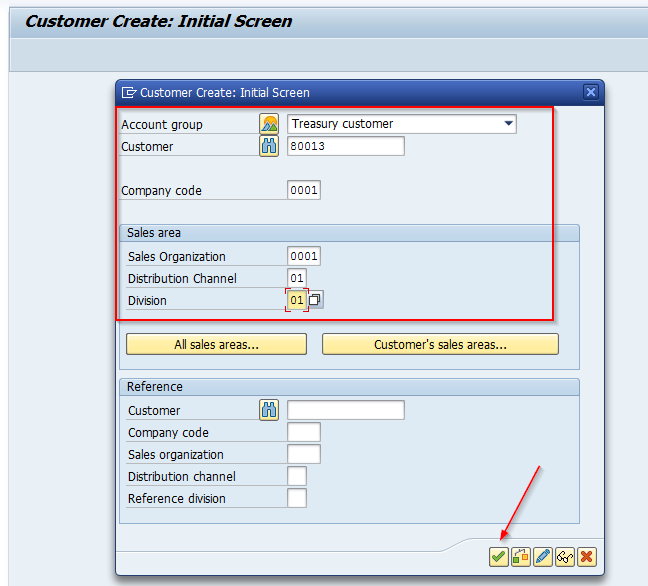Click the Account group overview icon

[x=269, y=124]
